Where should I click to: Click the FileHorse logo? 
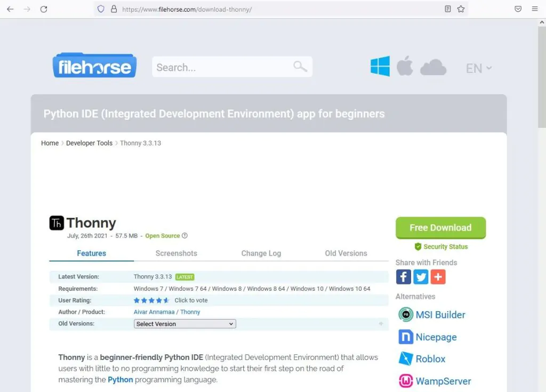pyautogui.click(x=94, y=66)
